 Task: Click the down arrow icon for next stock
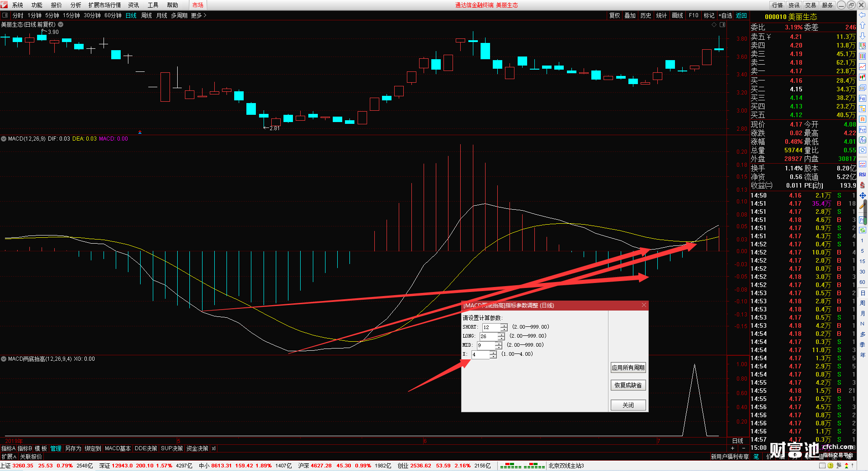click(863, 36)
